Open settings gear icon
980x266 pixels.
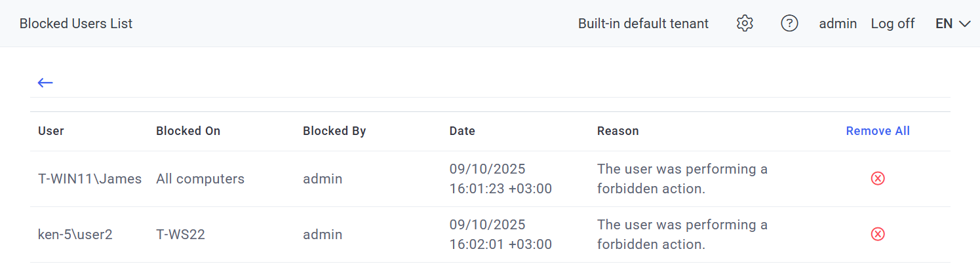point(745,24)
